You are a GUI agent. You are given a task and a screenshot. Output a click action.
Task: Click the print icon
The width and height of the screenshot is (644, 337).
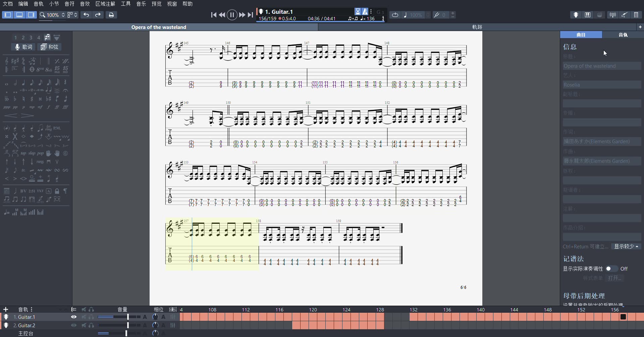pos(111,15)
